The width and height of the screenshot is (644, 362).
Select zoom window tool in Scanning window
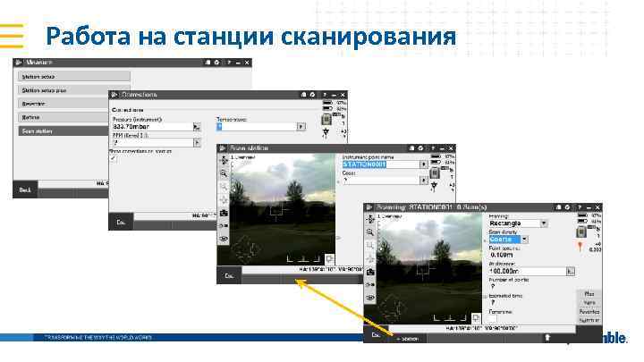pos(370,246)
